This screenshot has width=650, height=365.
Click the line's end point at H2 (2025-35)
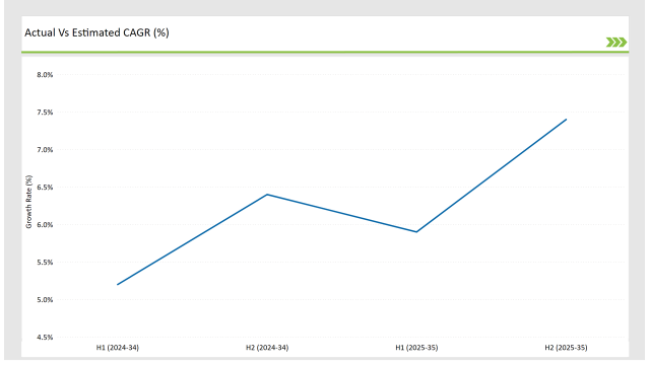coord(566,119)
